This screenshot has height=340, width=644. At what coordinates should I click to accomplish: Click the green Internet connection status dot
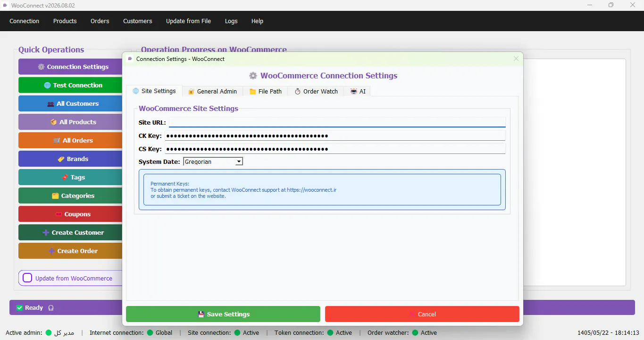[x=150, y=333]
